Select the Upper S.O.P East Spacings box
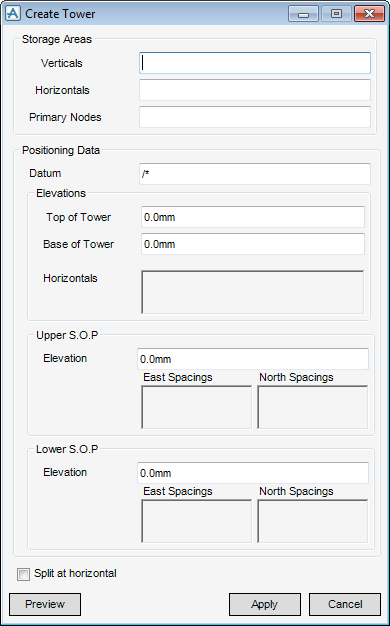 pos(196,407)
